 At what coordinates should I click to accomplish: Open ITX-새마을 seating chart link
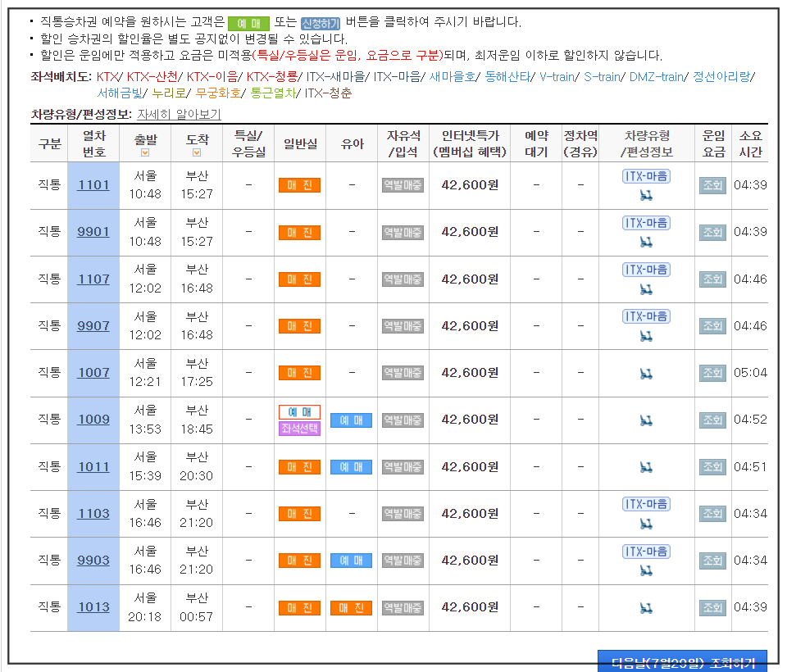pos(335,77)
